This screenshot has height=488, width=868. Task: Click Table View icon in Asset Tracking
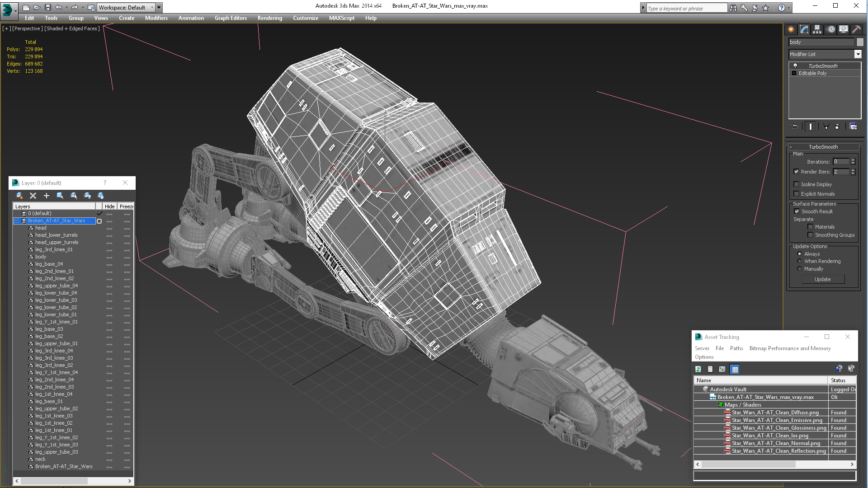point(735,369)
